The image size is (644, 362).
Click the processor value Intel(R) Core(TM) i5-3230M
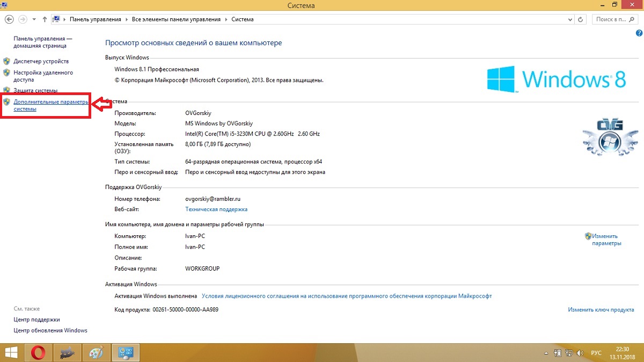coord(252,134)
